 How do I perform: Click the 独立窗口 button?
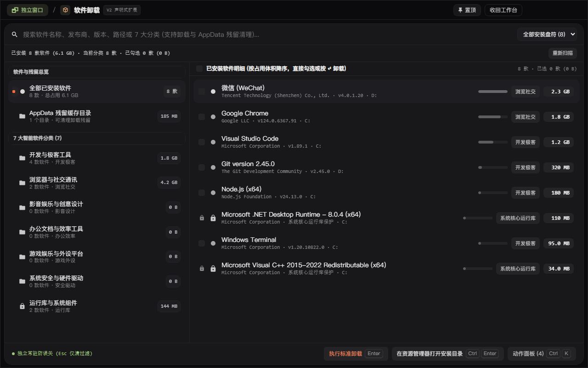(x=28, y=10)
